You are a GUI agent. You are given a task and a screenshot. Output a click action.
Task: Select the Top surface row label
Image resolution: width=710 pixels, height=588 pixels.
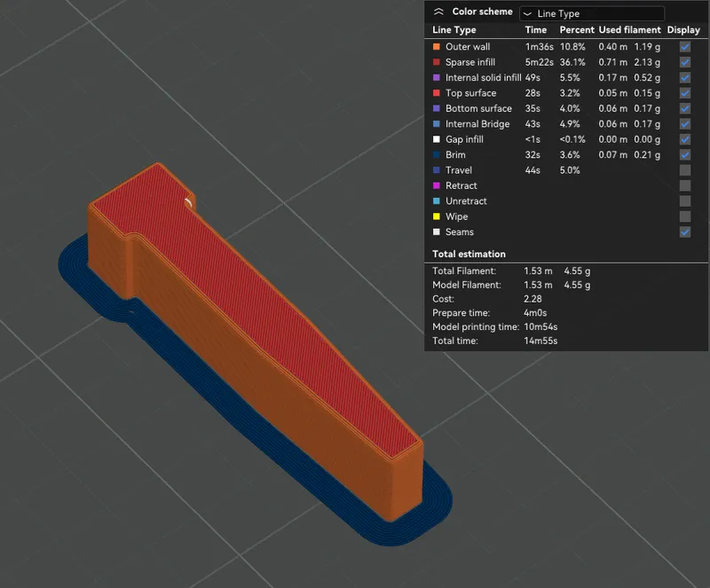click(x=470, y=93)
